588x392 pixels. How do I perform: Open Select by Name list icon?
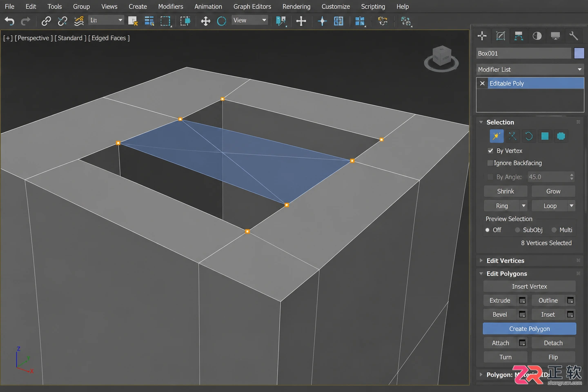tap(149, 21)
